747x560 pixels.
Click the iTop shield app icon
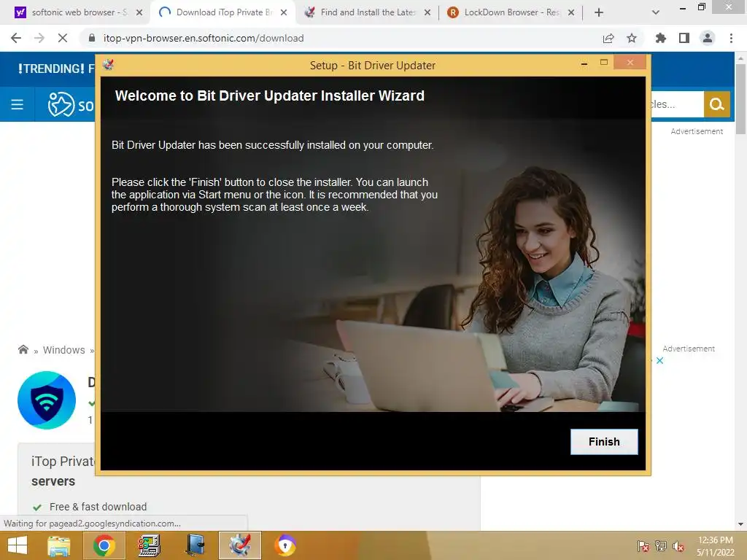[x=46, y=400]
